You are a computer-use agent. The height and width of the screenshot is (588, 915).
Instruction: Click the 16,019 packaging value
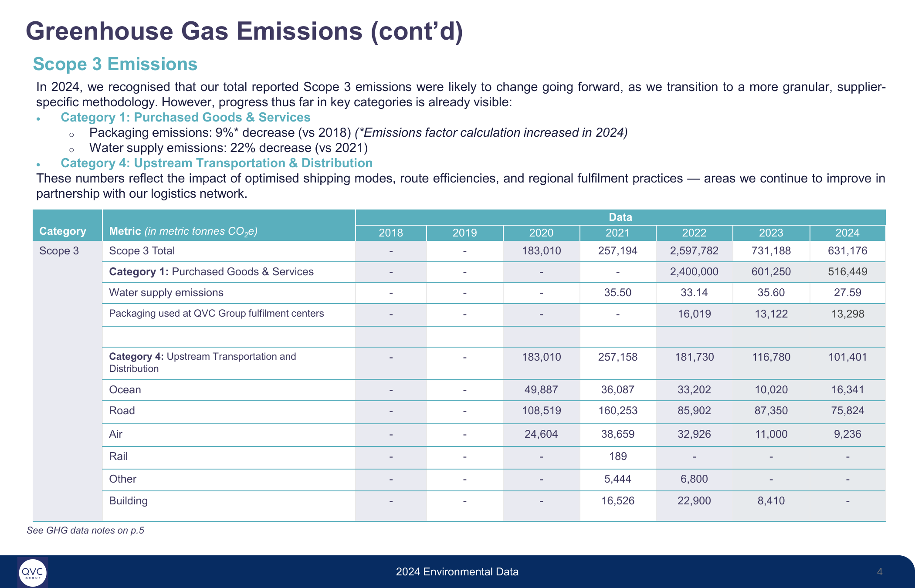(694, 314)
